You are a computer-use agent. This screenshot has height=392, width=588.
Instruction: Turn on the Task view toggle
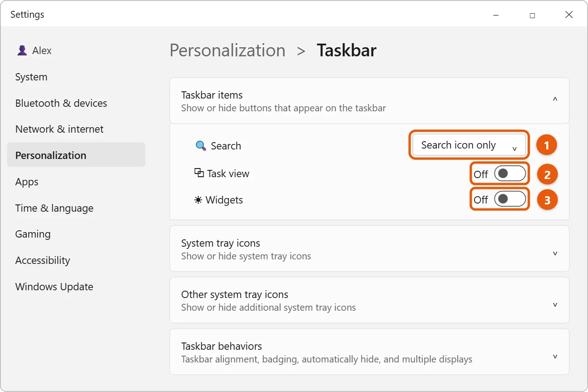(x=510, y=174)
